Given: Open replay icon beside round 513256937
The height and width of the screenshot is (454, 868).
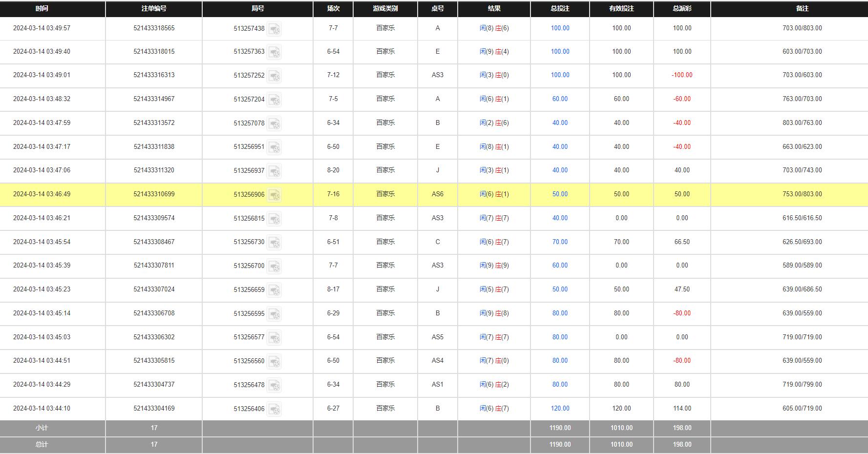Looking at the screenshot, I should pyautogui.click(x=274, y=171).
